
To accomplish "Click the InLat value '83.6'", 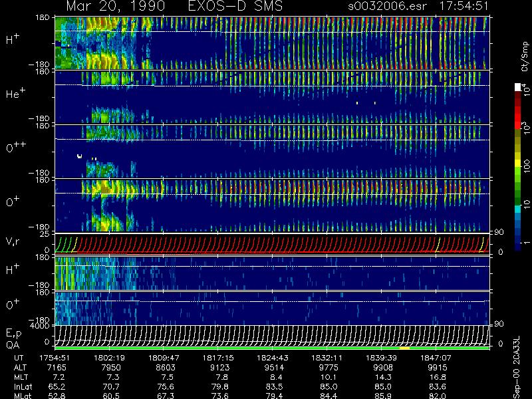I will (x=438, y=386).
